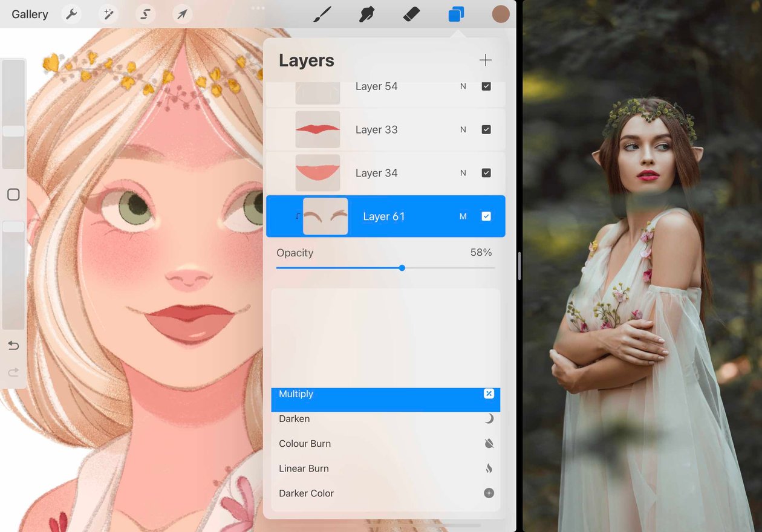Click the Darken crescent moon icon

[x=489, y=418]
